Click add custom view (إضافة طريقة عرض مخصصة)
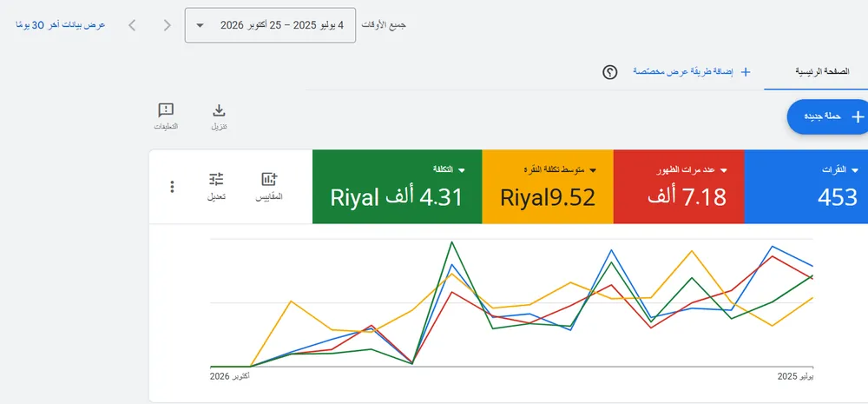Viewport: 868px width, 404px height. tap(682, 72)
